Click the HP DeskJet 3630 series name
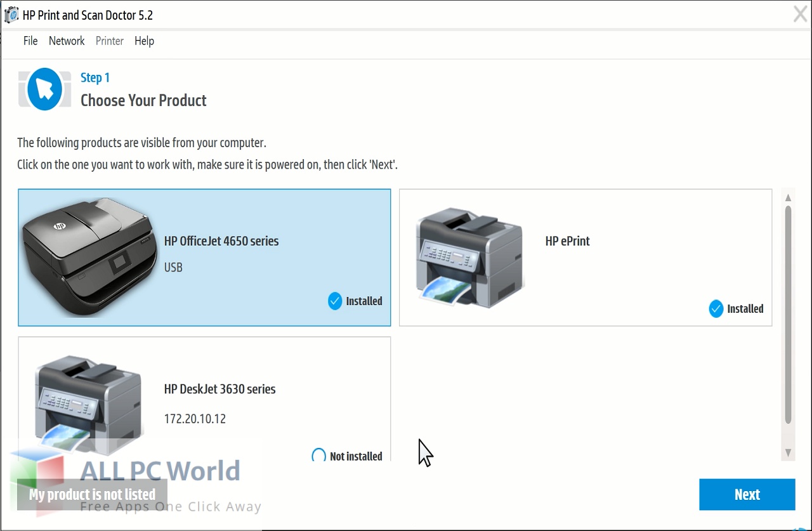This screenshot has width=812, height=531. (219, 389)
